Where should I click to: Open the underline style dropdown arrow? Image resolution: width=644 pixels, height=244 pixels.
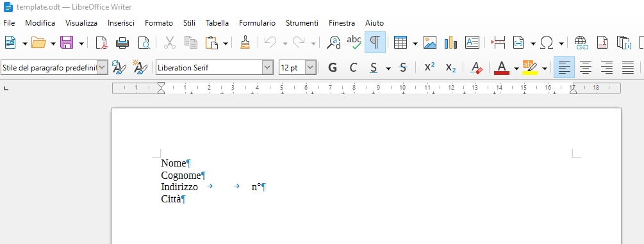[388, 68]
